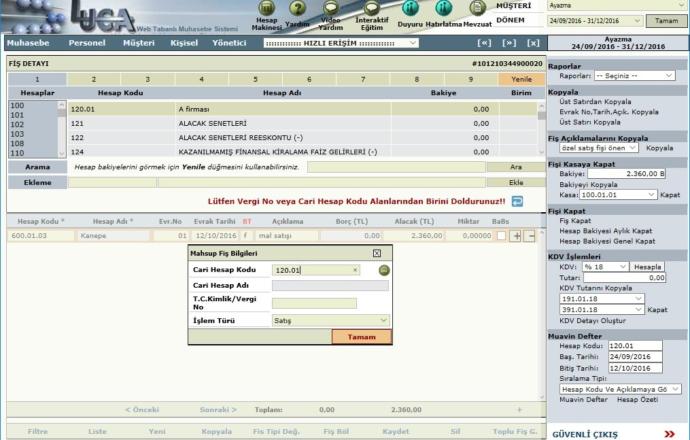
Task: Open the Personel menu
Action: click(87, 43)
